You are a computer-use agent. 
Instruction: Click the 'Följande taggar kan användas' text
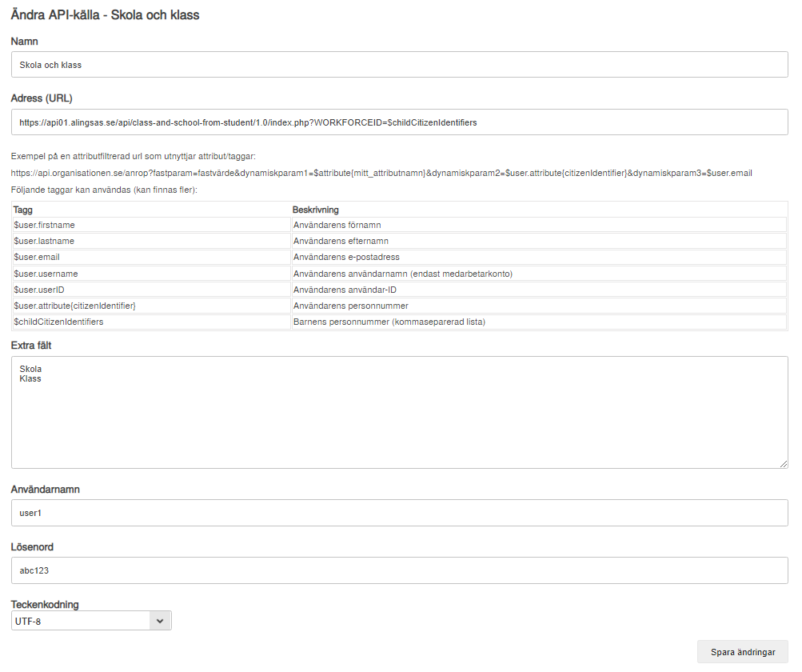(x=104, y=190)
